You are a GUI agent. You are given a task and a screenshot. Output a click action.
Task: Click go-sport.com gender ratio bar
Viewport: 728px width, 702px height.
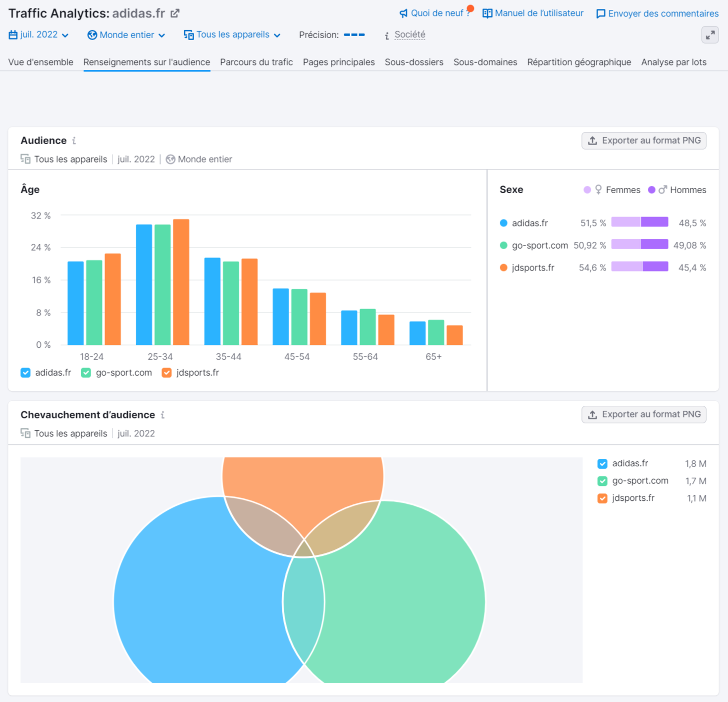click(x=640, y=244)
